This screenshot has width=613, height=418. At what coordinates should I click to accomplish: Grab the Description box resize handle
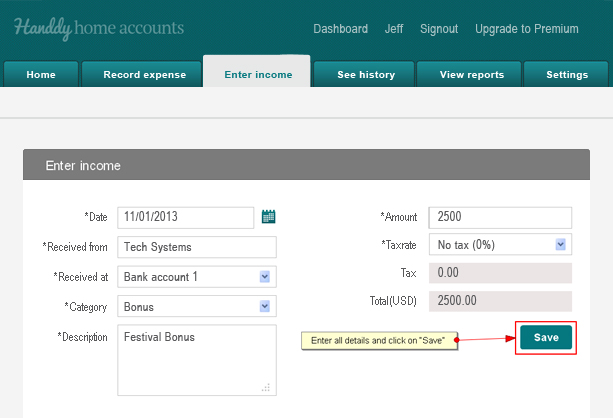[x=266, y=388]
